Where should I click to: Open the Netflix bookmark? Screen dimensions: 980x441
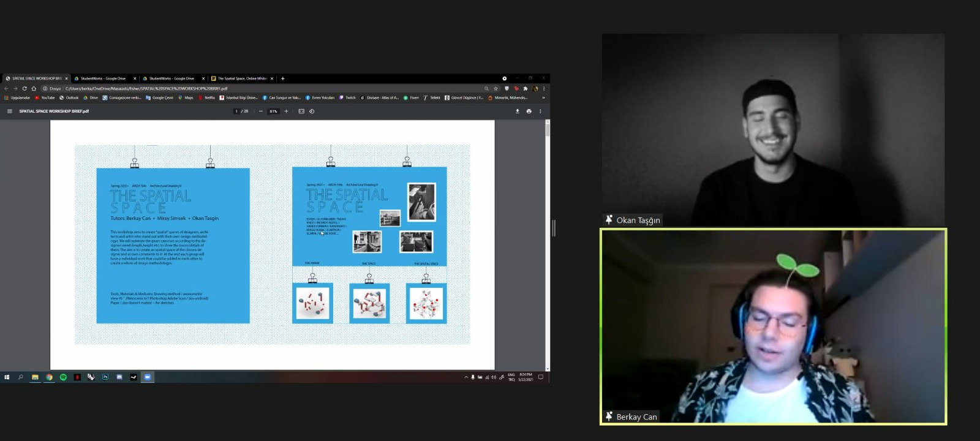point(206,97)
